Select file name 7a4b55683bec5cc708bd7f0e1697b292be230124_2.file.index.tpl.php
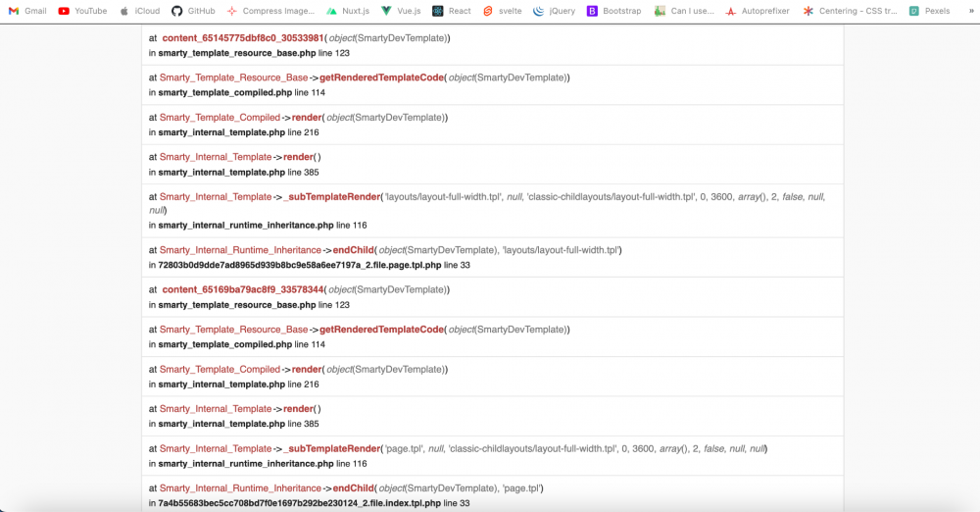Image resolution: width=980 pixels, height=512 pixels. [299, 503]
